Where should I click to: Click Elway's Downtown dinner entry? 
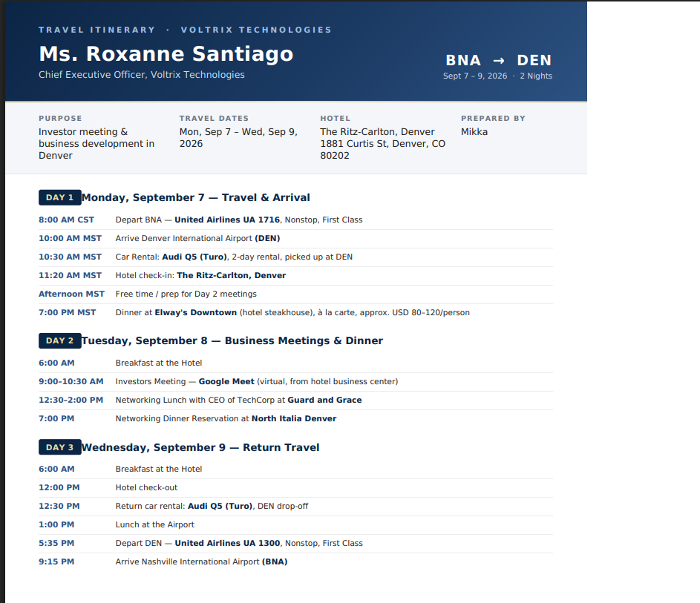coord(195,313)
